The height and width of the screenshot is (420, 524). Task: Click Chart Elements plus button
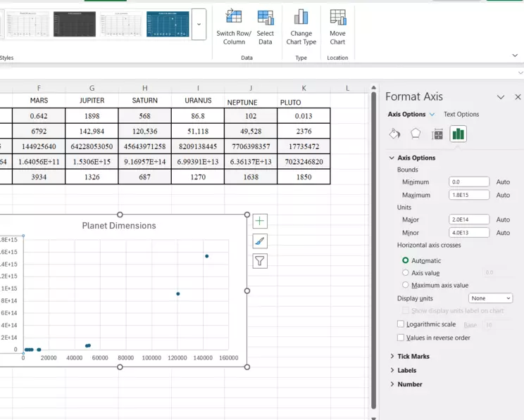260,221
